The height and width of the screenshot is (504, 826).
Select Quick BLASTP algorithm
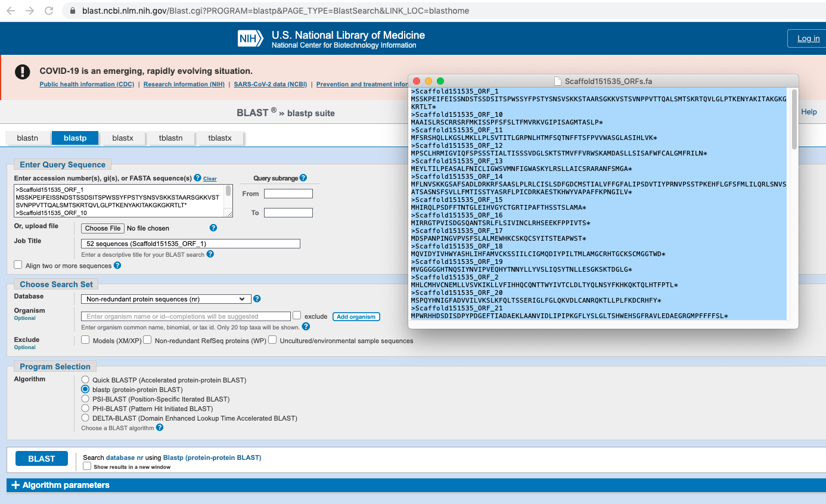[x=85, y=379]
